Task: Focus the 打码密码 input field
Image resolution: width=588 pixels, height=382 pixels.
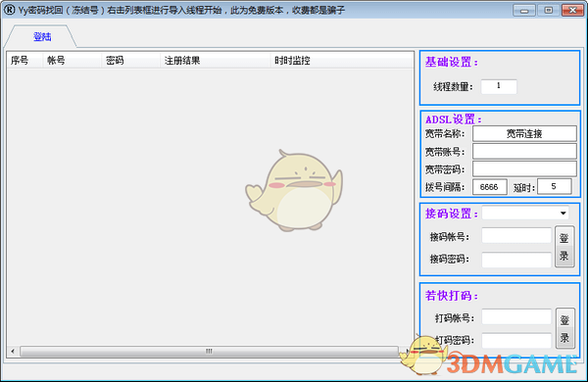Action: (x=516, y=341)
